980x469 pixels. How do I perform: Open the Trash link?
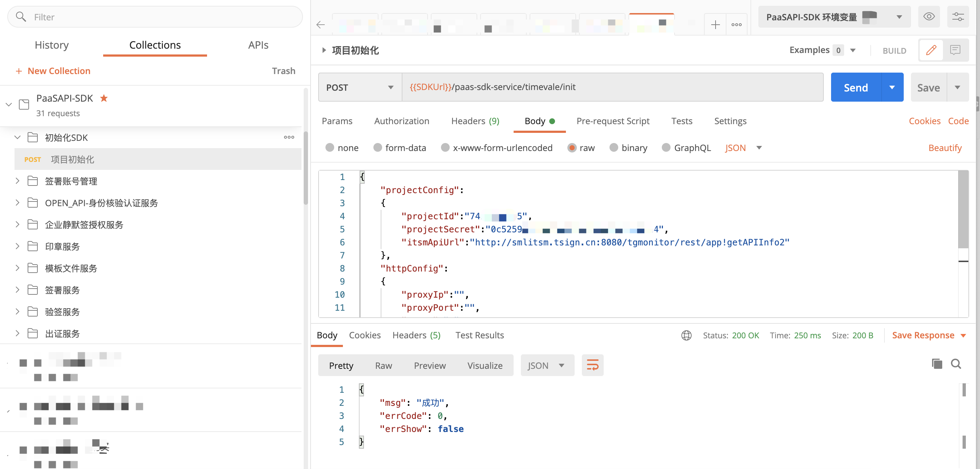(283, 71)
